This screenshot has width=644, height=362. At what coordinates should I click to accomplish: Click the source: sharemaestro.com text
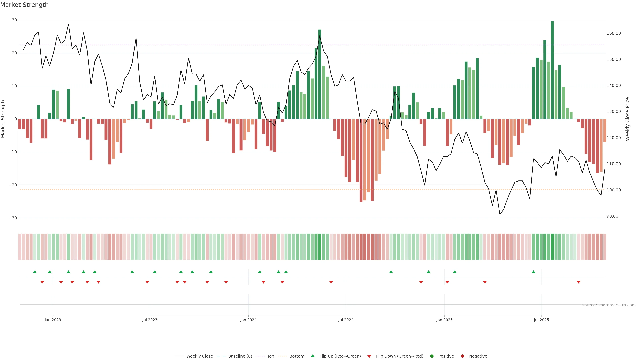[x=609, y=305]
